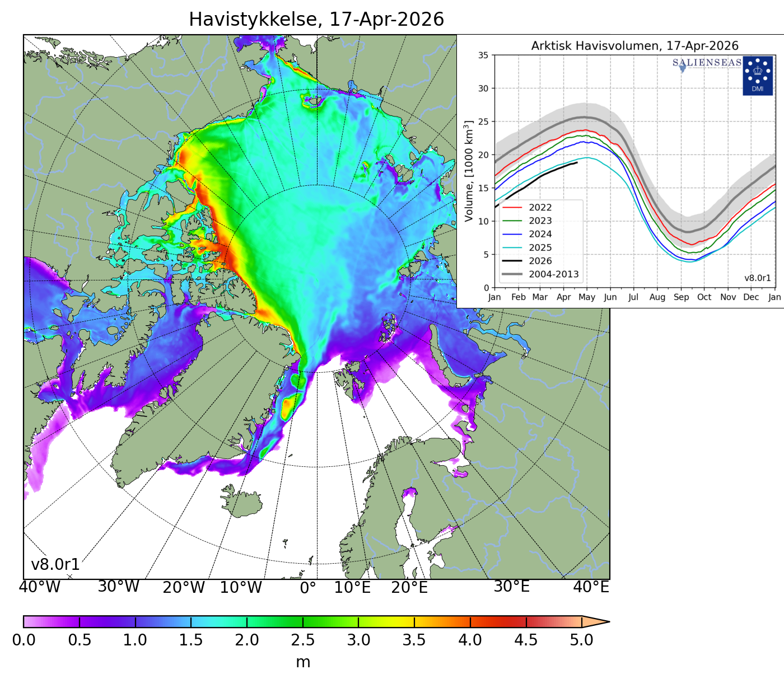The height and width of the screenshot is (679, 784).
Task: Click the 20°W longitude label
Action: [x=184, y=588]
